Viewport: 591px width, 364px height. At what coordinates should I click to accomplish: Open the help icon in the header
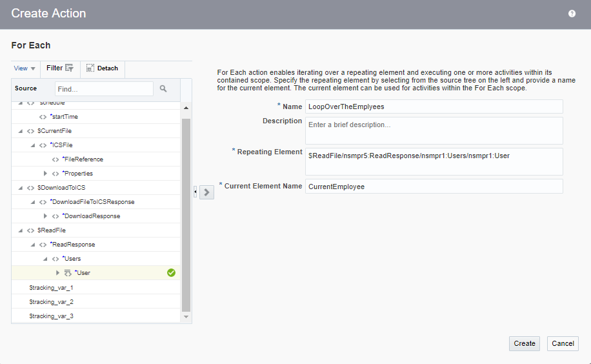(x=572, y=14)
